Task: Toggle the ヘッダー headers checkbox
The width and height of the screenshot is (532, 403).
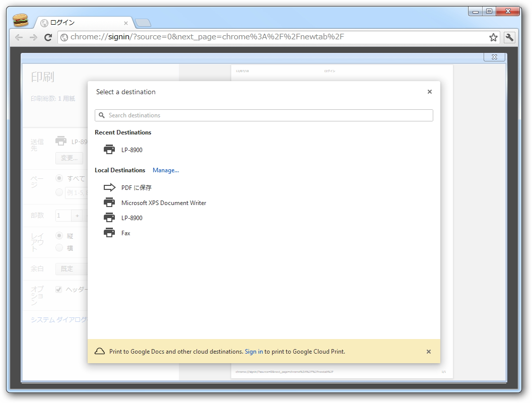Action: 59,289
